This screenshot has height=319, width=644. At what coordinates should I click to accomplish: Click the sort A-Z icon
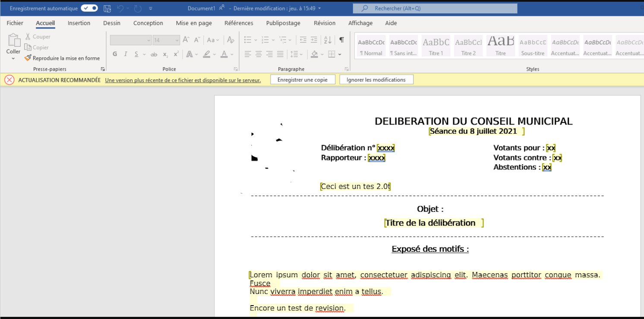328,40
